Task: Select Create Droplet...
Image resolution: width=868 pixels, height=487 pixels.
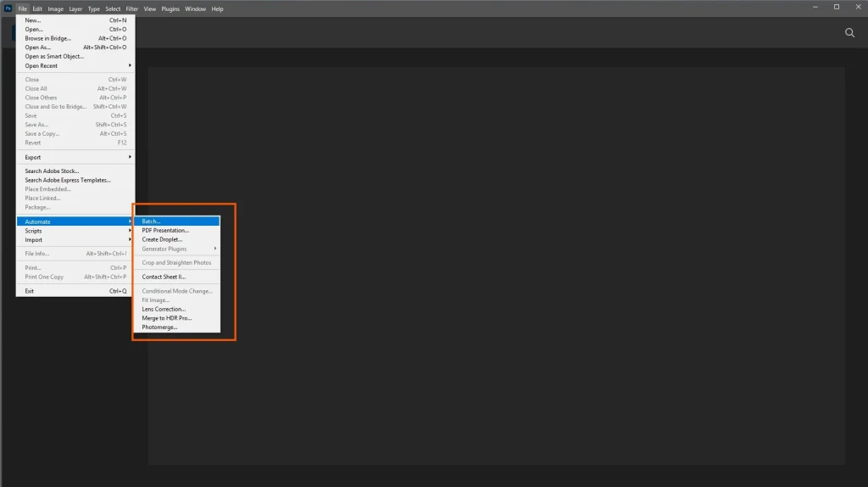Action: pyautogui.click(x=177, y=239)
